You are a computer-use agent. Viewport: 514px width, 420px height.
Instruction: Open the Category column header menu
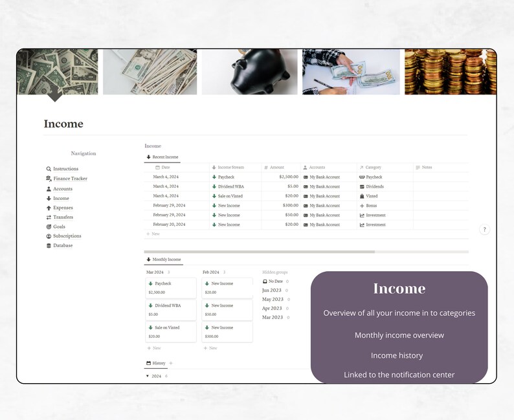(385, 168)
